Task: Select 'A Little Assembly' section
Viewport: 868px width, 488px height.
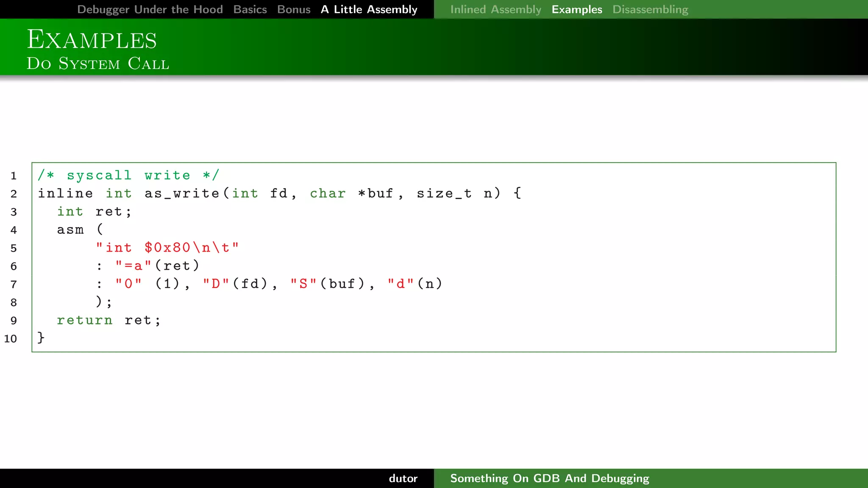Action: [x=369, y=9]
